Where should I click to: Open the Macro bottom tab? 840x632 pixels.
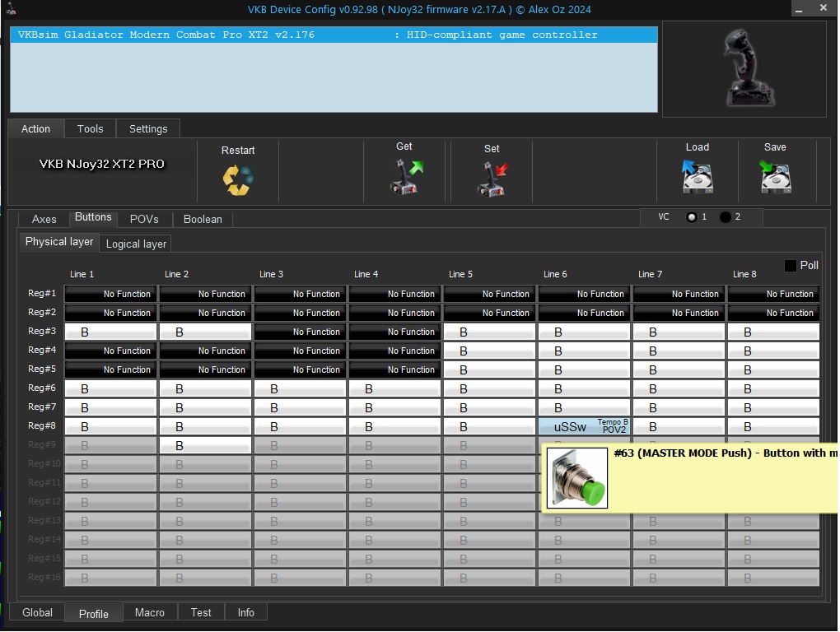pos(150,613)
